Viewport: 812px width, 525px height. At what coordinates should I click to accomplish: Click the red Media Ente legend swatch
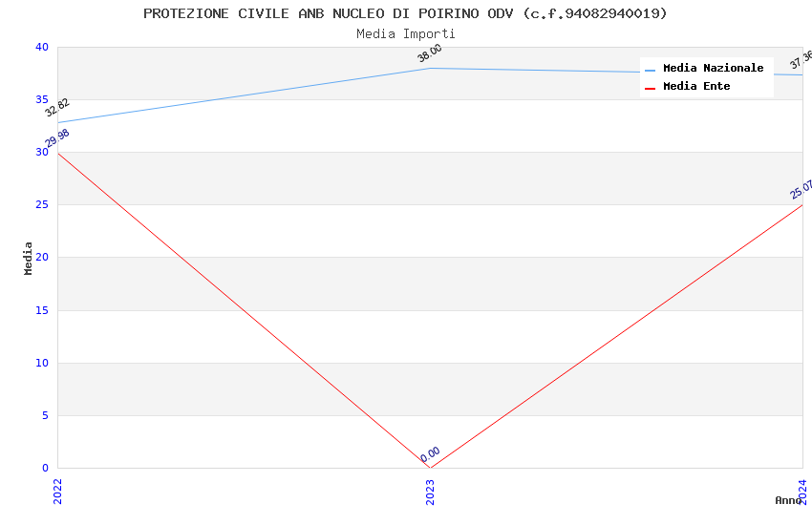coord(650,88)
